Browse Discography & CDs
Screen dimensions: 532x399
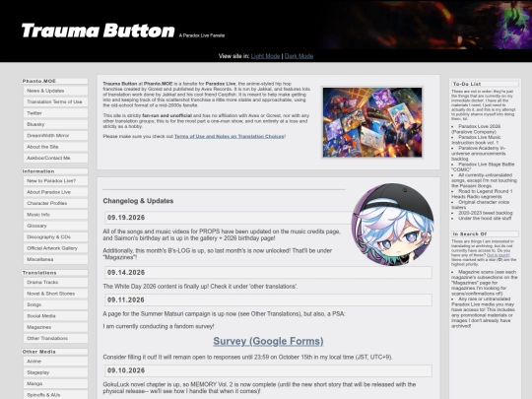pos(55,236)
